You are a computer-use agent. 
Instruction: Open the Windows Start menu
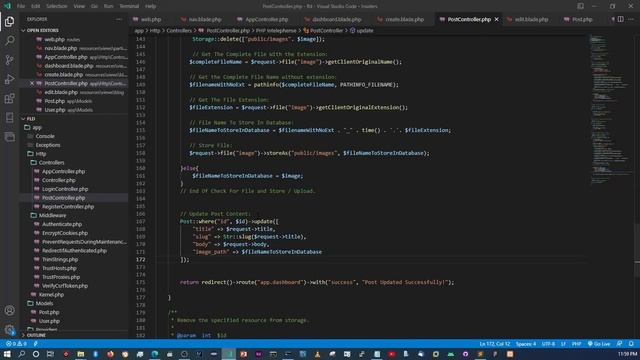[7, 354]
